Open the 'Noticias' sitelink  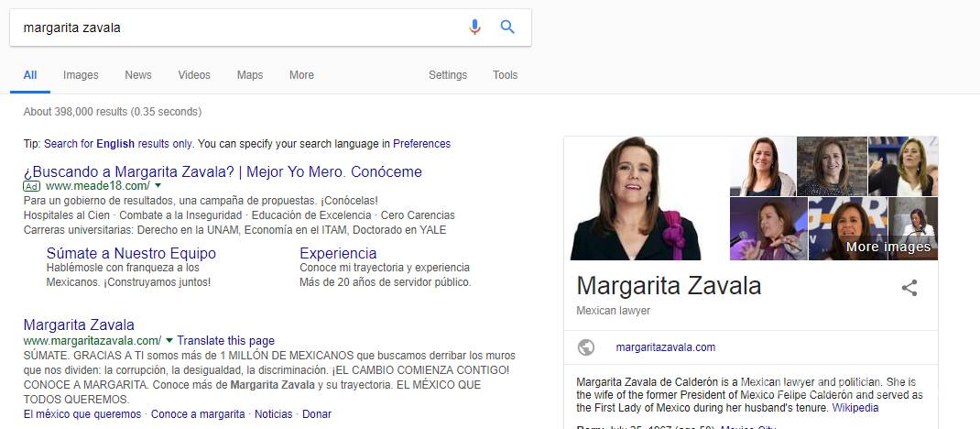(274, 414)
